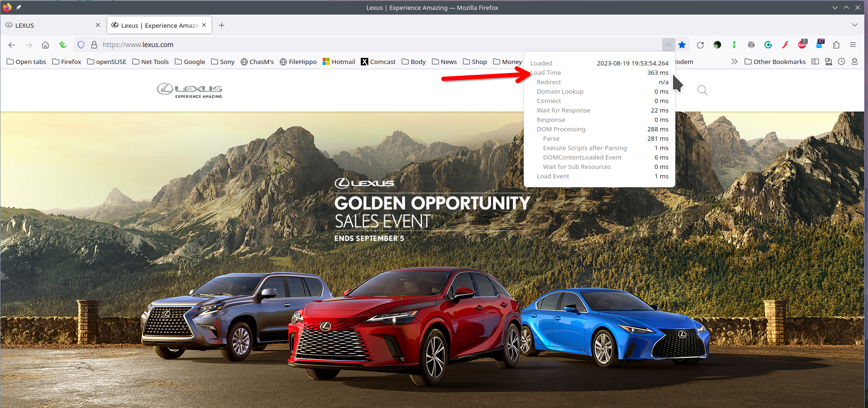The height and width of the screenshot is (408, 868).
Task: Click the URL address field
Action: 367,45
